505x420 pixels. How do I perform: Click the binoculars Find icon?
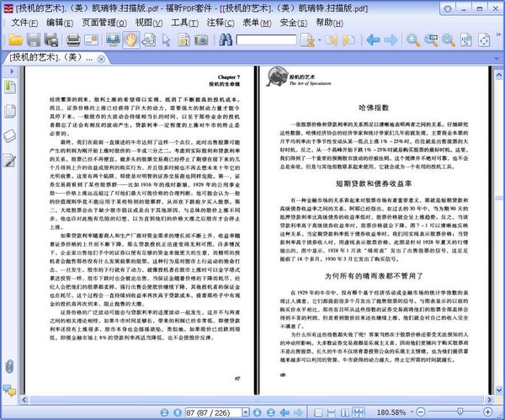pyautogui.click(x=226, y=40)
